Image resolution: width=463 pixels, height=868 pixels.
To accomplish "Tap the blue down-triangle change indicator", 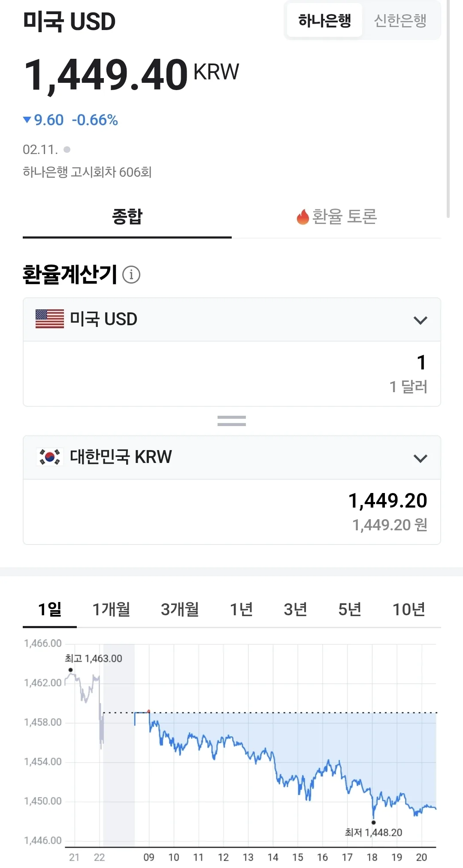I will pos(27,120).
